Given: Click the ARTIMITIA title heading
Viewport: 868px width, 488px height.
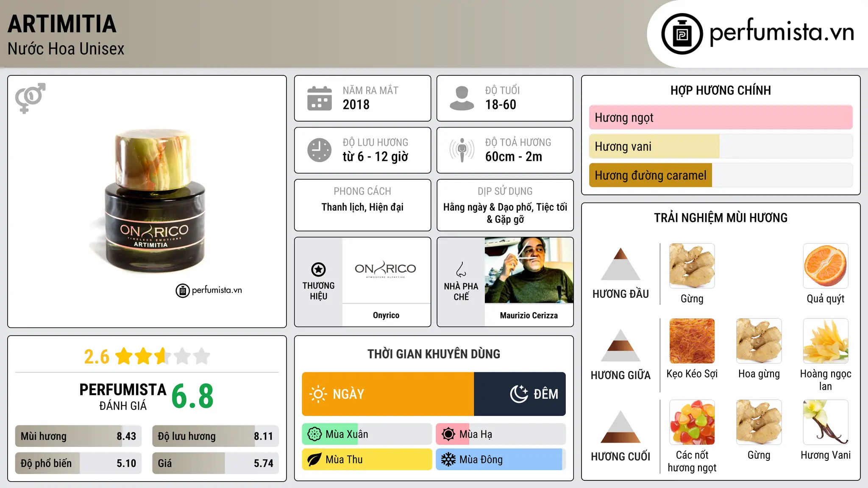Looking at the screenshot, I should 62,24.
